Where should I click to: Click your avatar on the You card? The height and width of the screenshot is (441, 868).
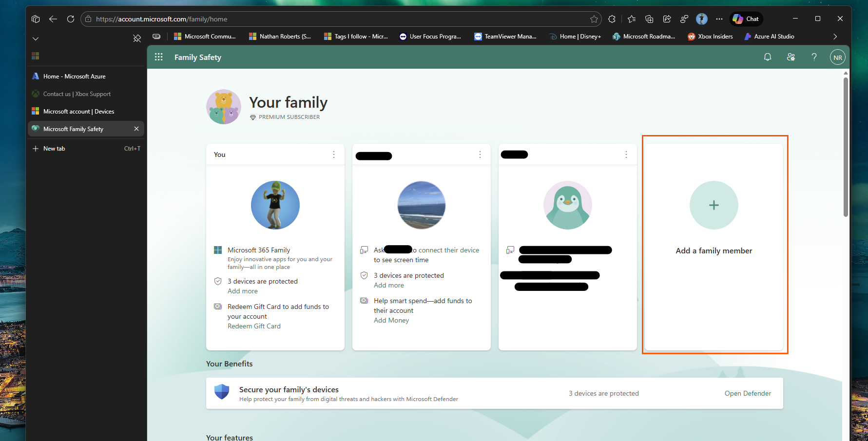click(x=275, y=205)
